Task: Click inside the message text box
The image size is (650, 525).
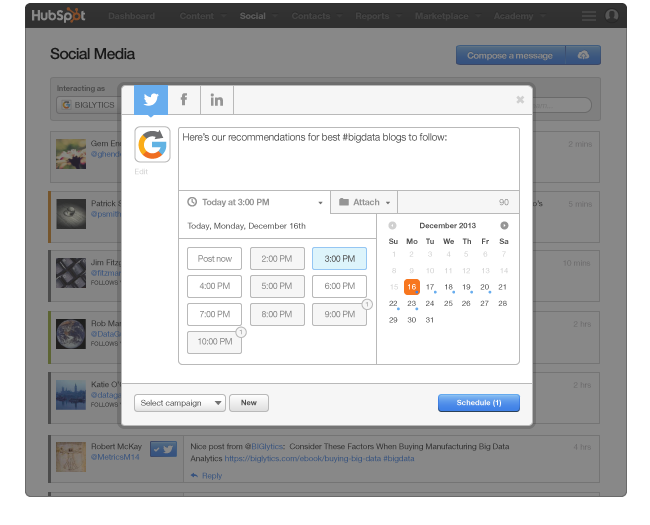Action: tap(348, 158)
